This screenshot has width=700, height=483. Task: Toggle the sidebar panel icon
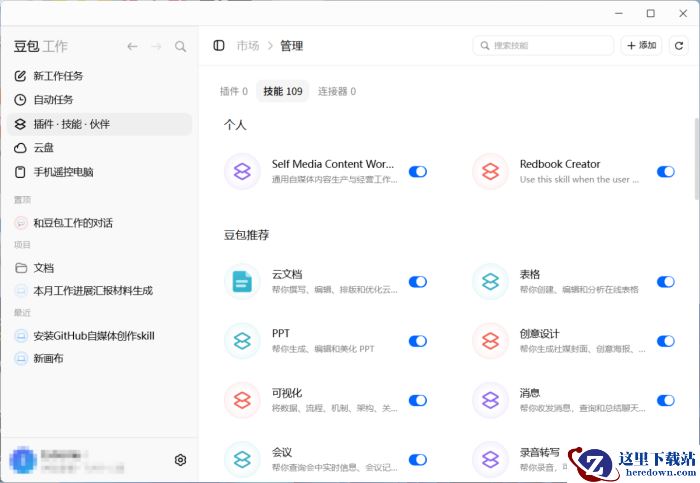219,46
